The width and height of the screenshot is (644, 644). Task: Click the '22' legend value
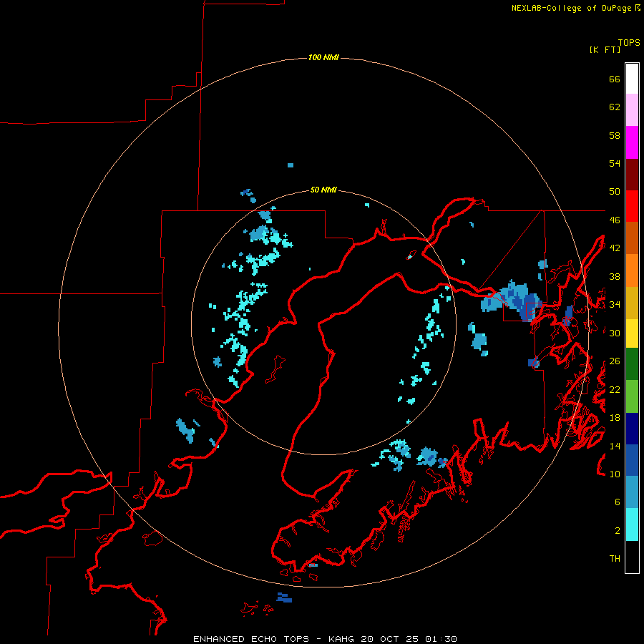click(615, 389)
